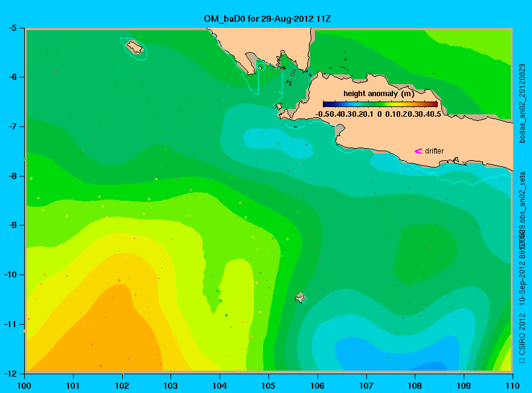Click the '0' midpoint tick on color bar
This screenshot has width=532, height=393.
[379, 114]
